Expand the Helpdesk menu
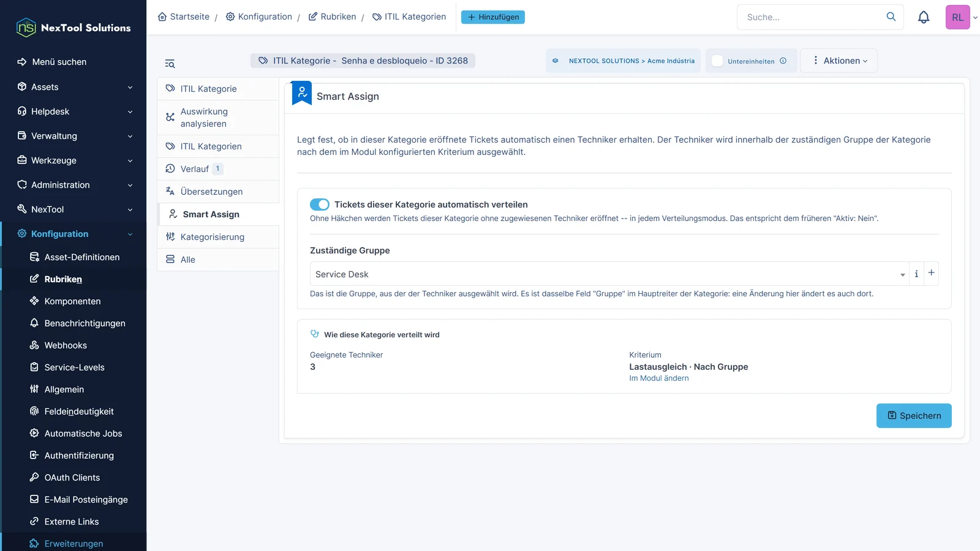 click(x=73, y=111)
